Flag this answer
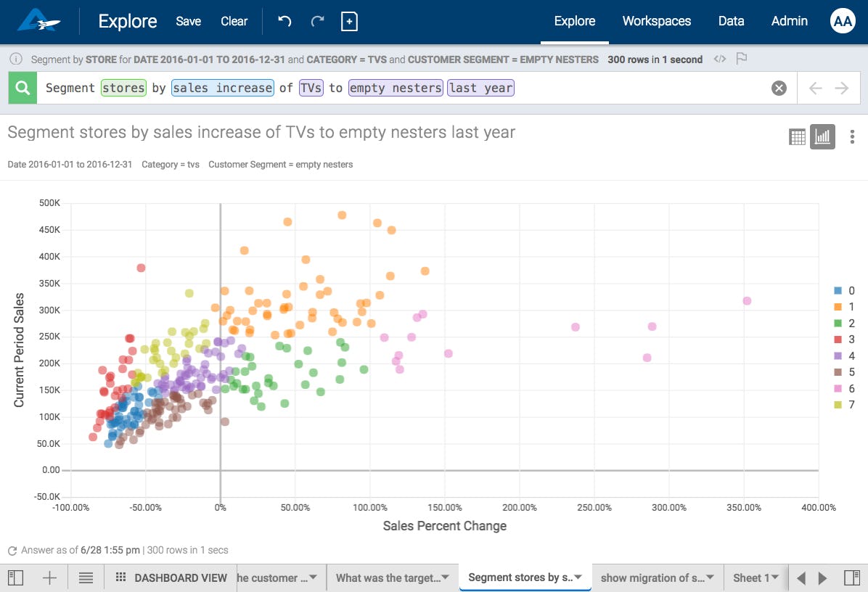This screenshot has width=868, height=592. [742, 58]
